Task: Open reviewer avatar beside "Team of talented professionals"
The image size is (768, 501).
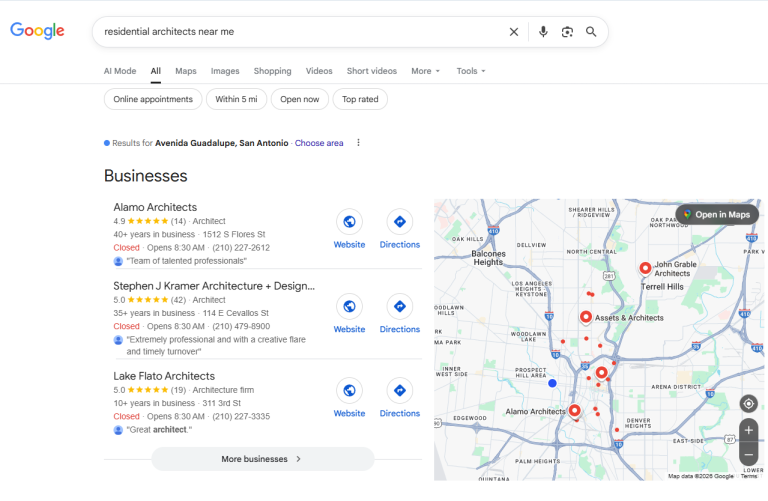Action: tap(118, 261)
